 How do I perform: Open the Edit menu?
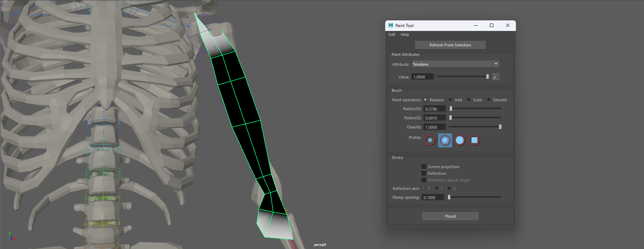coord(392,34)
